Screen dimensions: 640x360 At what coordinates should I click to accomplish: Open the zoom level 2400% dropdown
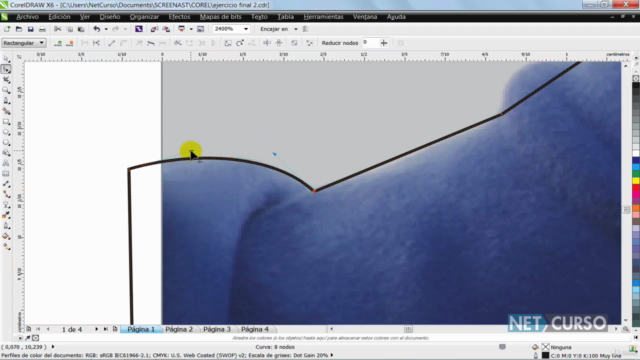(246, 29)
